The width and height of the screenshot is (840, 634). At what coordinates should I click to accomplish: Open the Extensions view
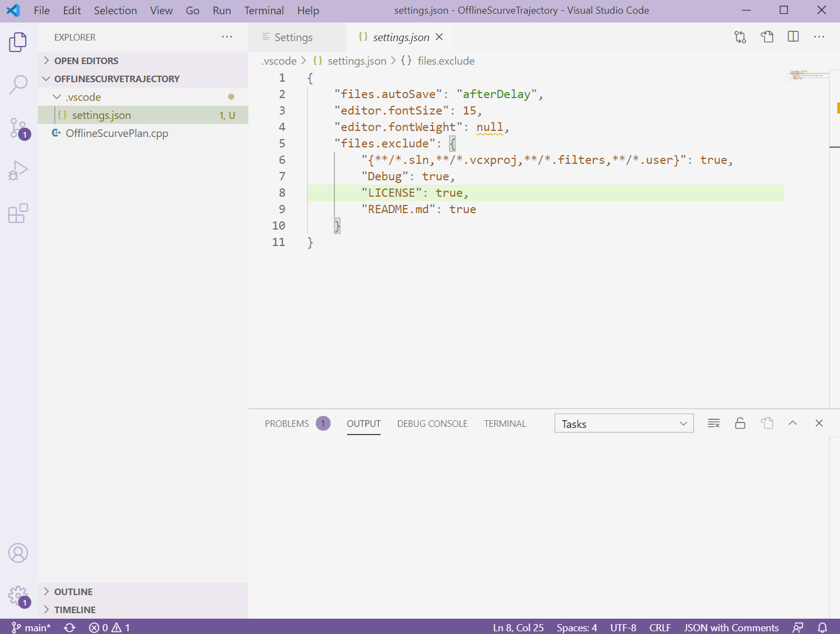pyautogui.click(x=18, y=213)
